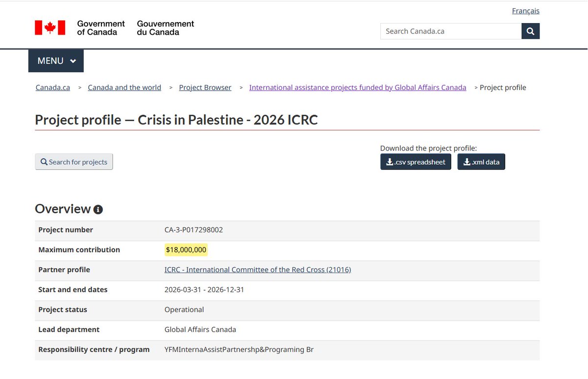Click the Project profile breadcrumb text
Viewport: 588px width, 379px height.
pyautogui.click(x=503, y=87)
